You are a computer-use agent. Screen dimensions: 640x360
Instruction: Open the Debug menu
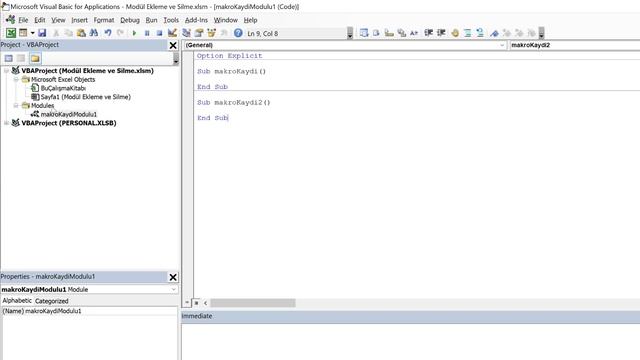click(130, 20)
